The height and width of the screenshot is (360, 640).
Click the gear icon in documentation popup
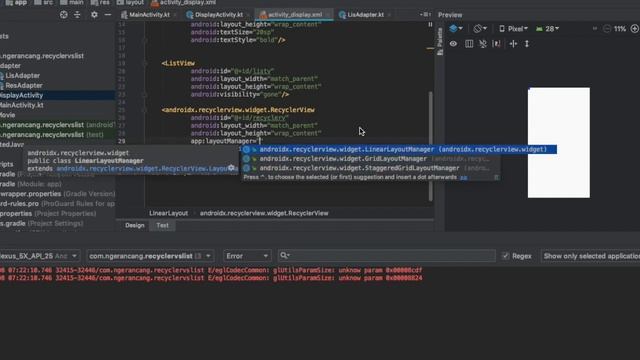click(x=231, y=168)
